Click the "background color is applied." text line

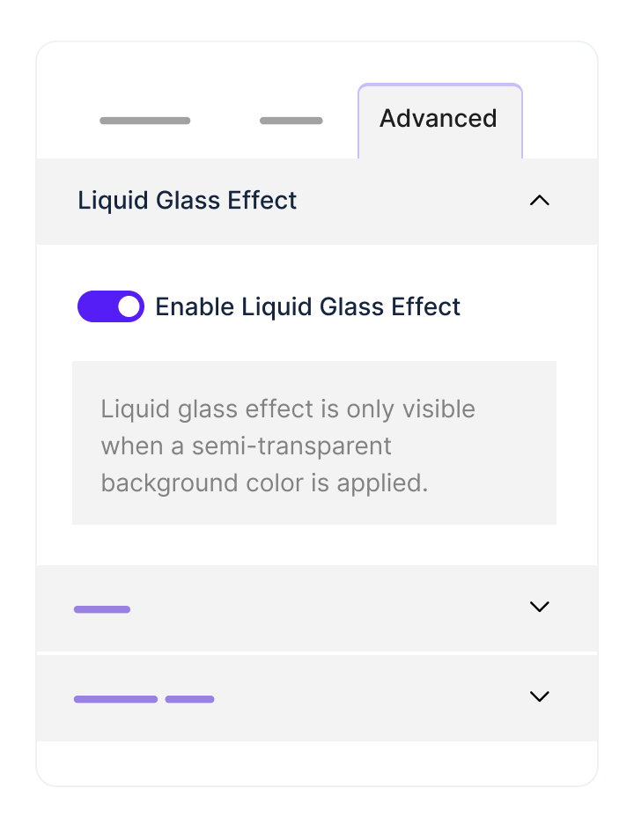tap(264, 483)
